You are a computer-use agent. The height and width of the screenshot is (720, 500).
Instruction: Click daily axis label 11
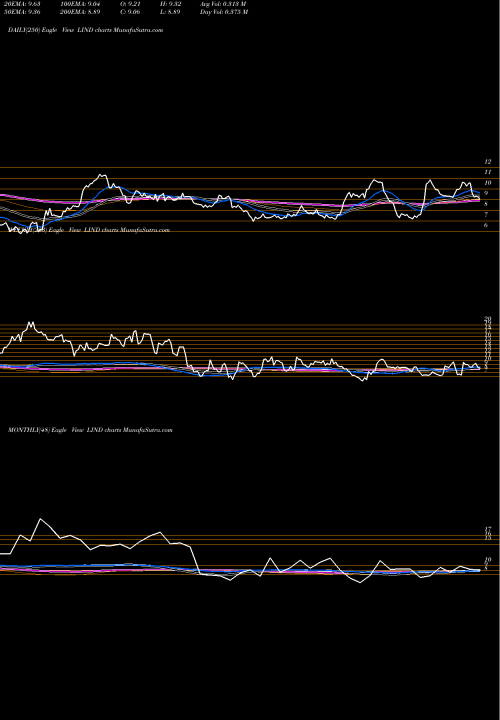click(488, 172)
